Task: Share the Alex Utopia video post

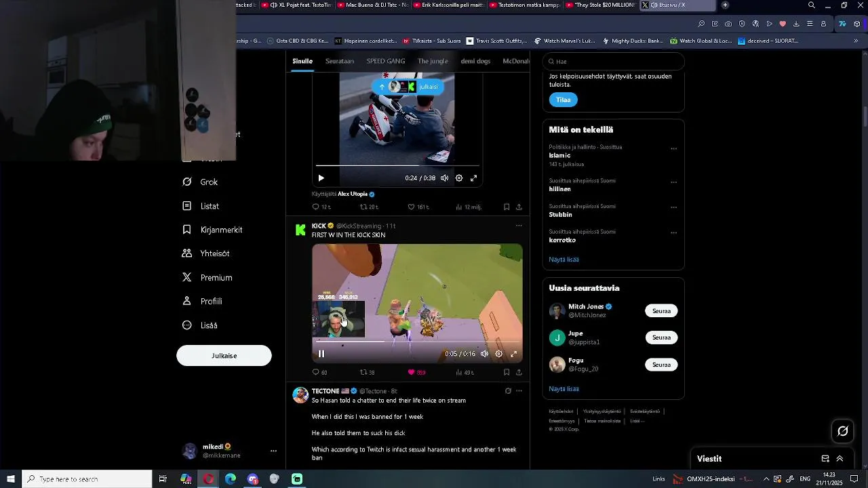Action: tap(519, 207)
